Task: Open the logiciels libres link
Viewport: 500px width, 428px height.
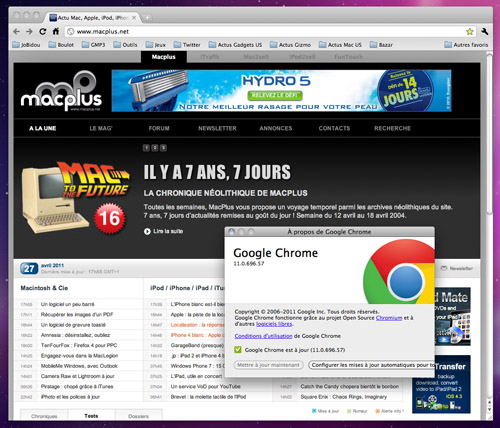Action: pyautogui.click(x=274, y=324)
